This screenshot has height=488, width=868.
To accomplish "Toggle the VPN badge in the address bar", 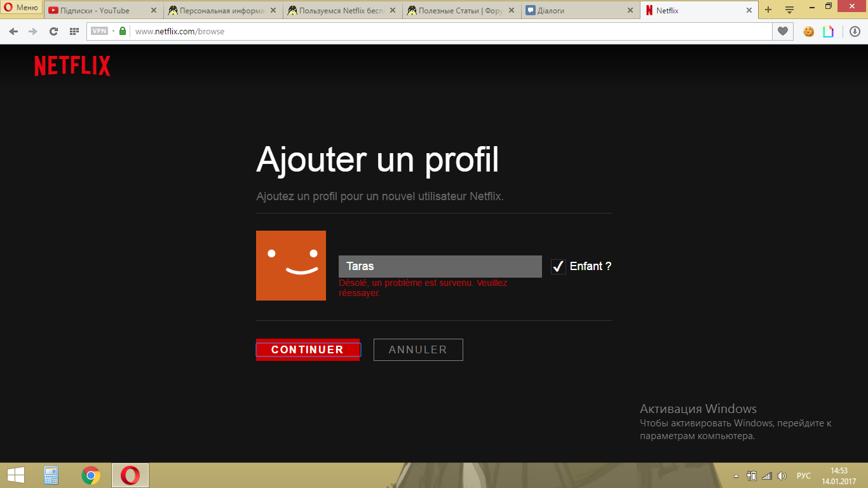I will click(x=100, y=31).
